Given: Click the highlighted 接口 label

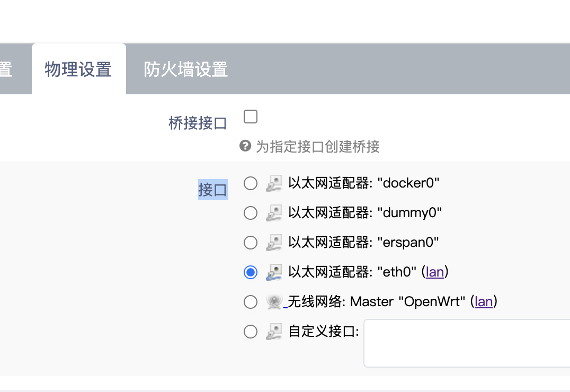Looking at the screenshot, I should [x=212, y=190].
